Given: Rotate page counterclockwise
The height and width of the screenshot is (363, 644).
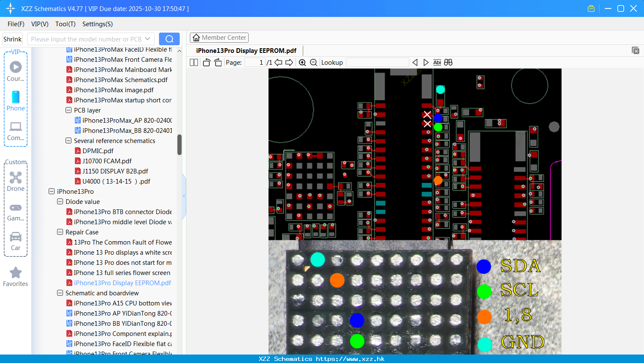Looking at the screenshot, I should pyautogui.click(x=206, y=62).
